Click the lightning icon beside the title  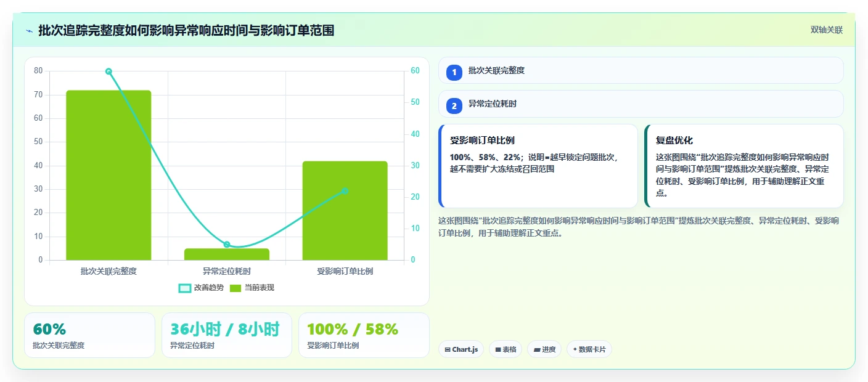click(x=29, y=30)
